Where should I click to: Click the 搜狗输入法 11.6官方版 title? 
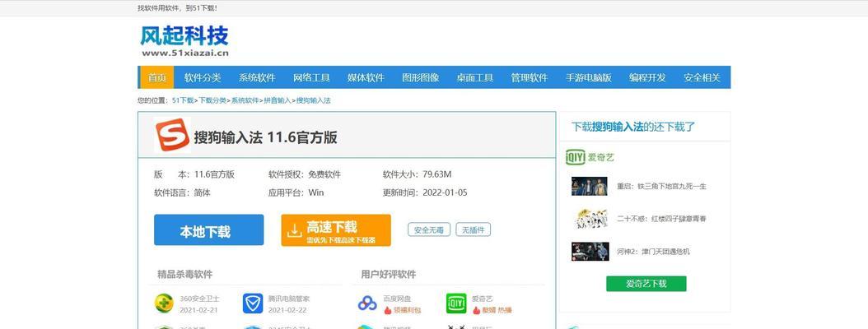265,137
